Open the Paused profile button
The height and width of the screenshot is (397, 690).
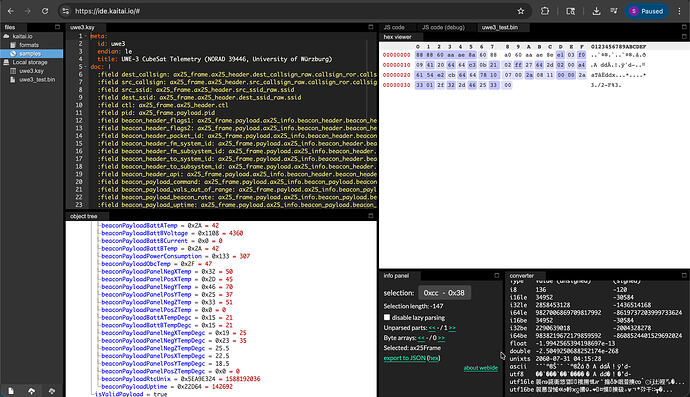click(x=646, y=11)
